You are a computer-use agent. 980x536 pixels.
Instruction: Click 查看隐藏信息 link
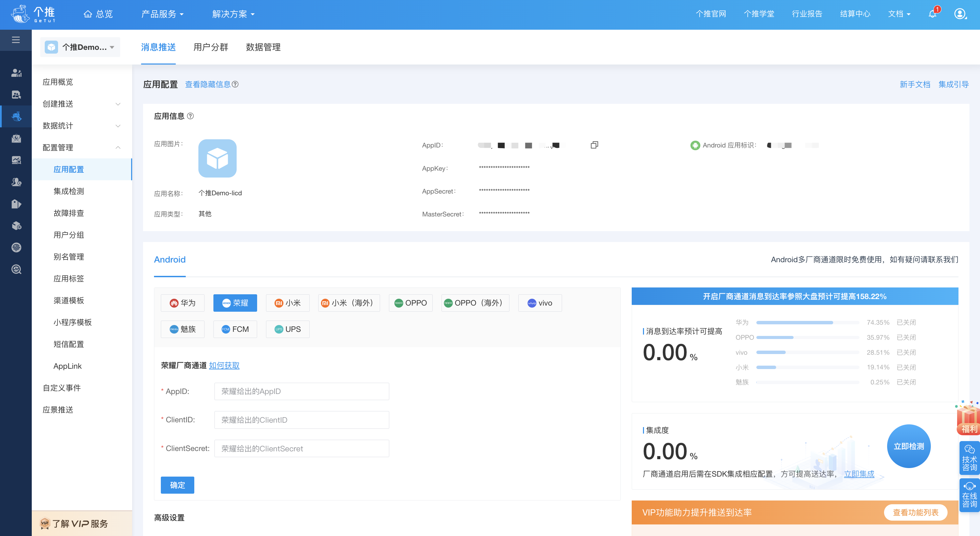[208, 84]
